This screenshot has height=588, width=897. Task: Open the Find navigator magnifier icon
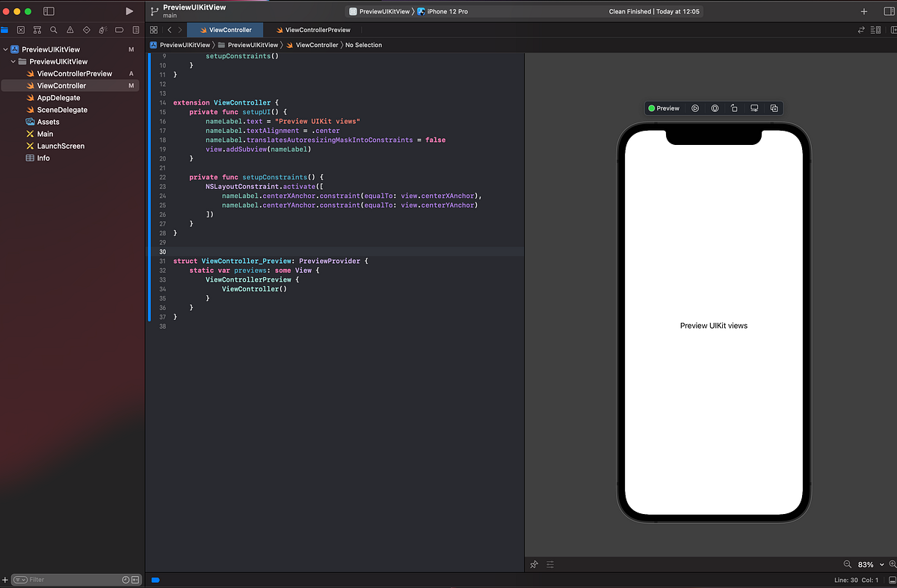[x=54, y=30]
